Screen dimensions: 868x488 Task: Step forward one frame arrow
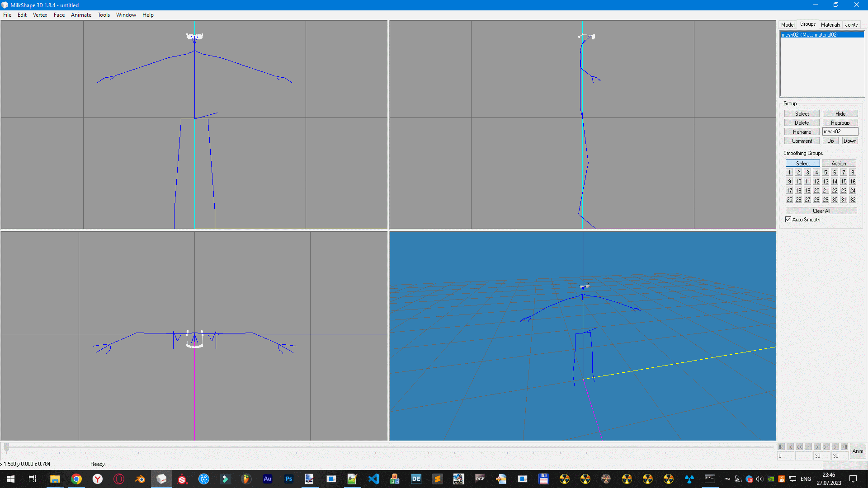point(817,446)
